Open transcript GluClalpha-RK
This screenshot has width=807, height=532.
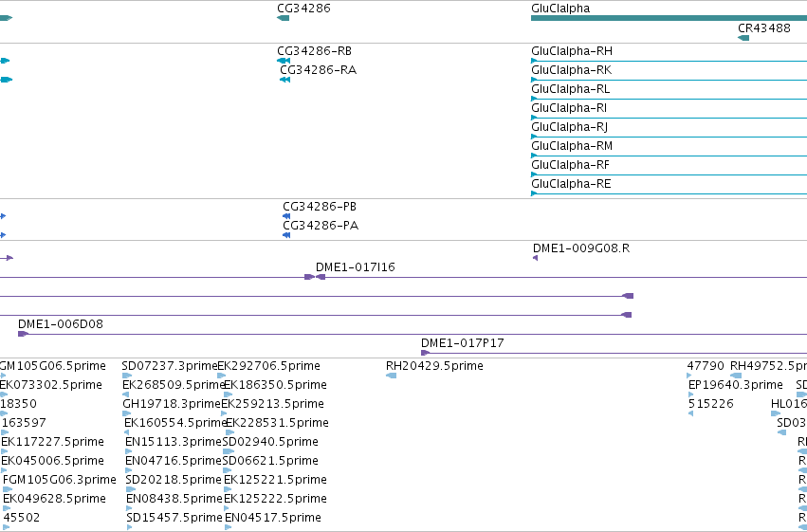pyautogui.click(x=571, y=70)
